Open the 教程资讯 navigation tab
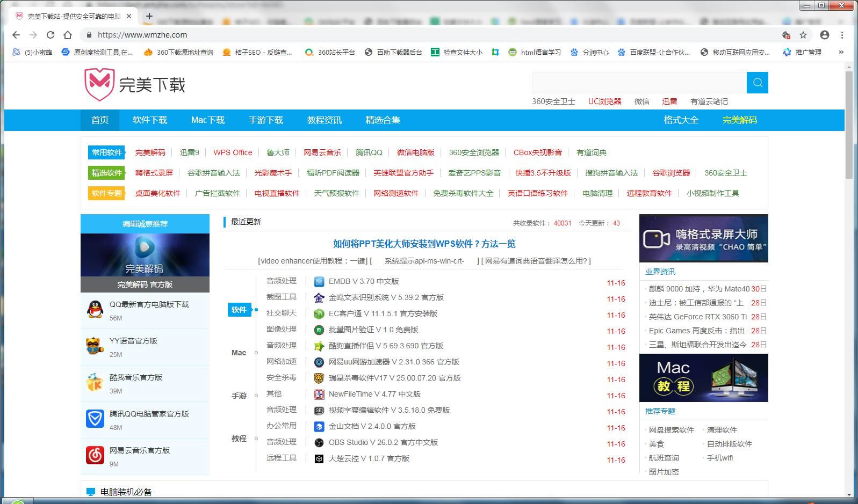 (325, 120)
